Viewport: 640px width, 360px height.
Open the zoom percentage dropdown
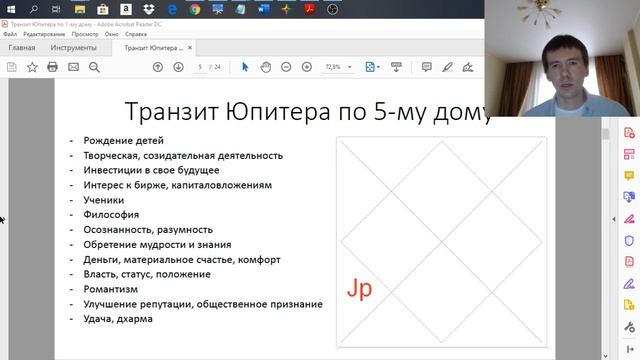point(350,67)
